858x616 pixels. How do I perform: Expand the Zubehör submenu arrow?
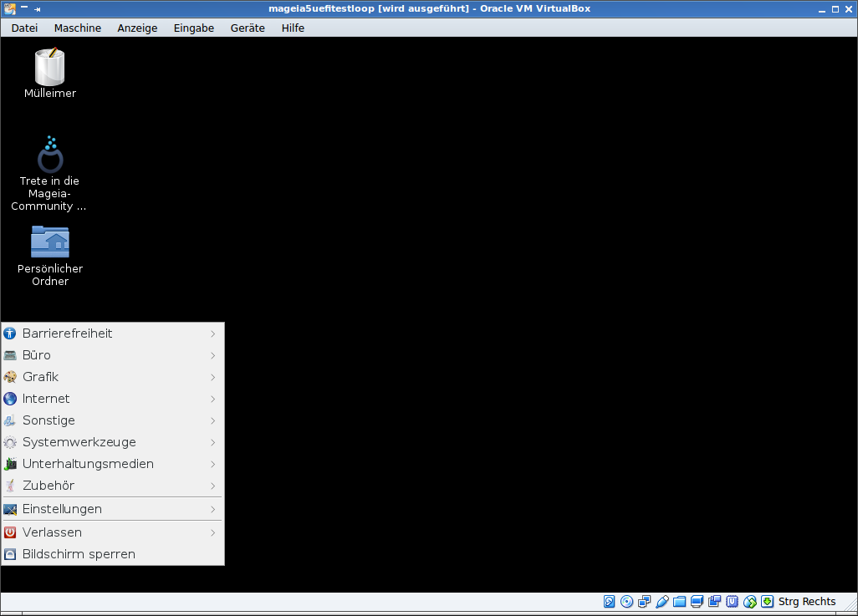click(213, 486)
